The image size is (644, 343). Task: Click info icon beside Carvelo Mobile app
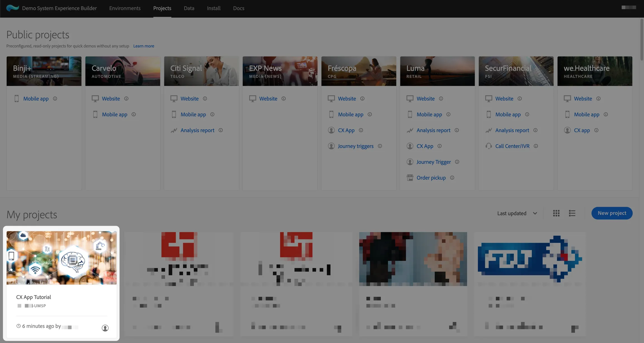[x=134, y=114]
